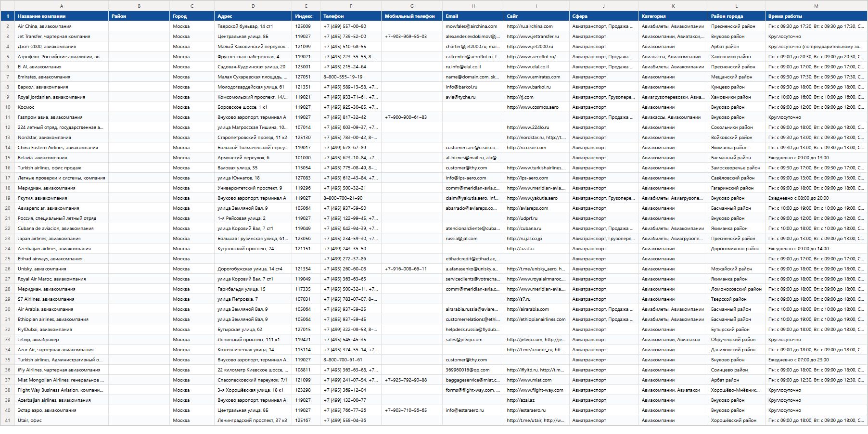Select the 'Космос' company cell

pyautogui.click(x=62, y=107)
